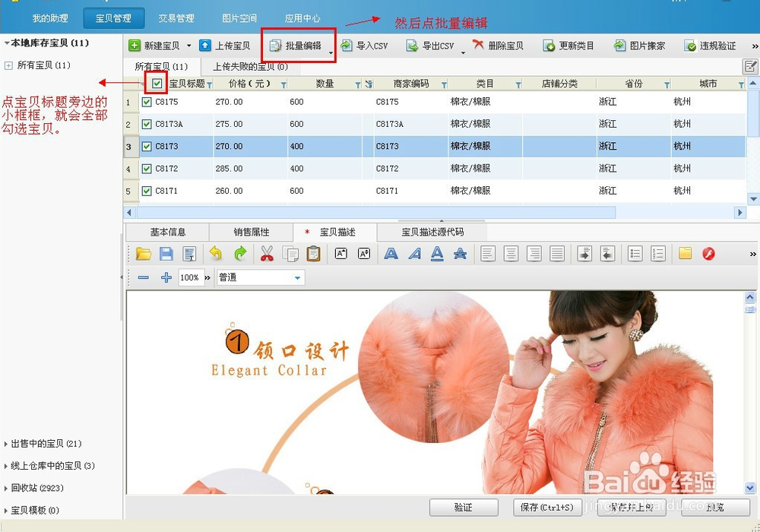Align text right icon
Image resolution: width=760 pixels, height=532 pixels.
click(x=534, y=253)
